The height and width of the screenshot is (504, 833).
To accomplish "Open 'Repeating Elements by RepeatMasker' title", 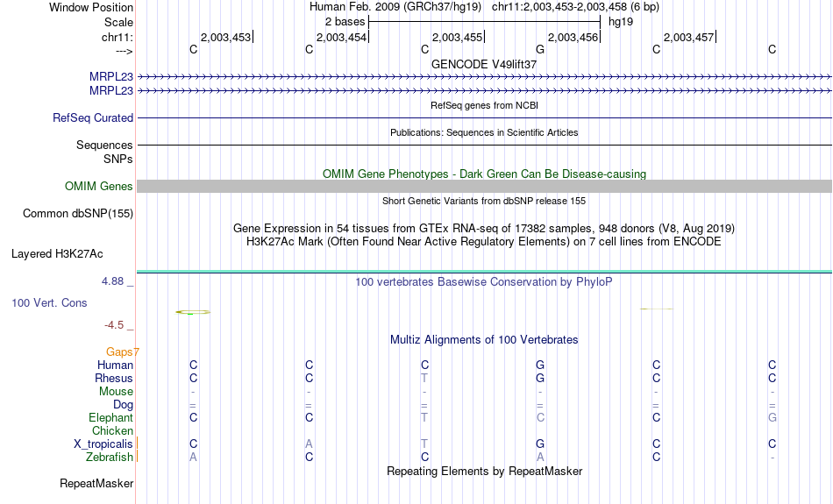I will click(484, 472).
